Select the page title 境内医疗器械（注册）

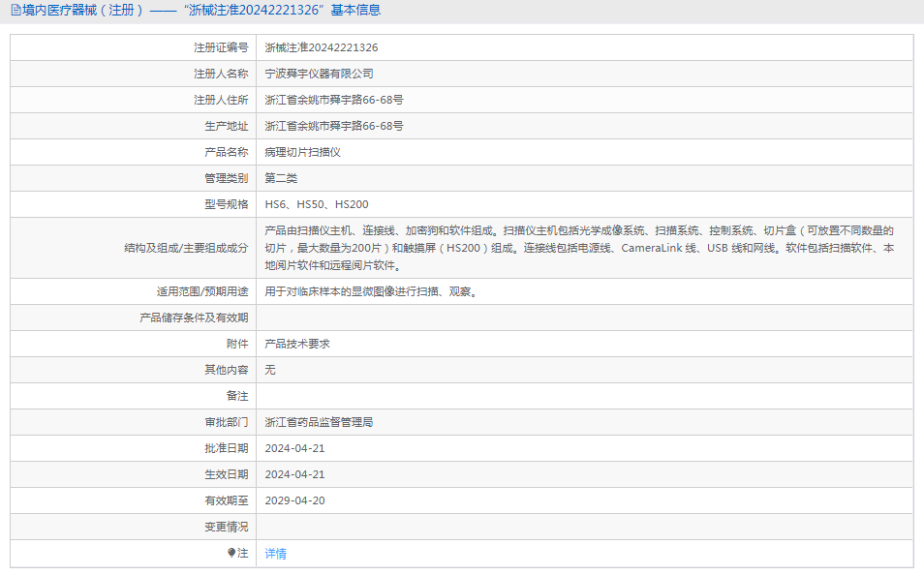(83, 10)
